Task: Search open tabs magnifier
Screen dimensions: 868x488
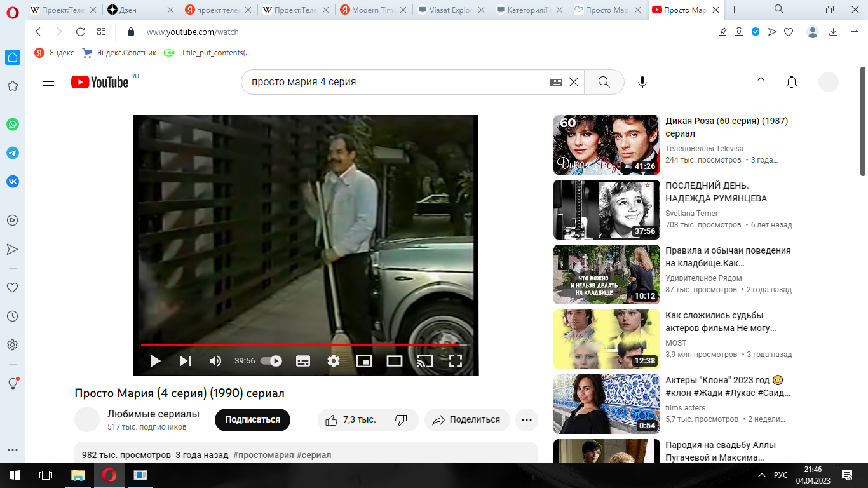Action: [779, 9]
